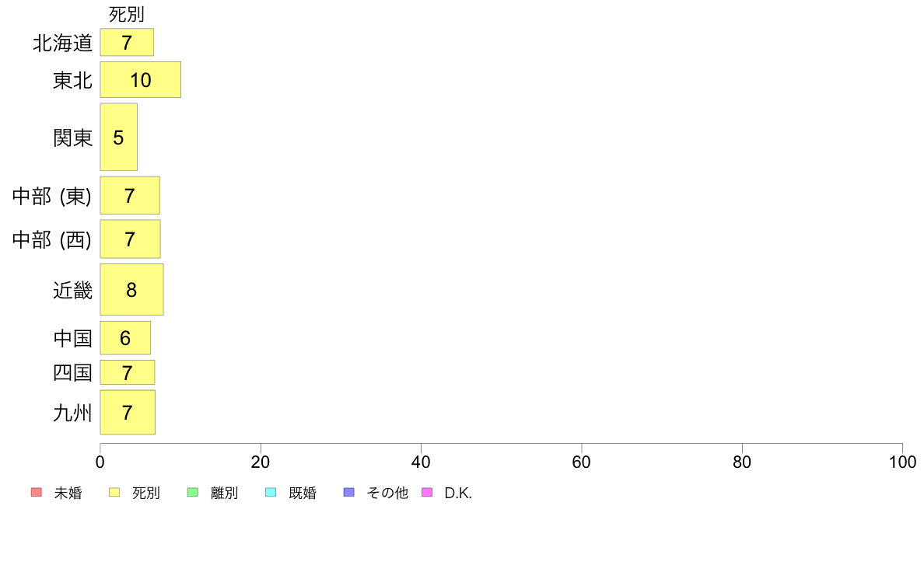The width and height of the screenshot is (924, 572).
Task: Click the blue その他 legend swatch
Action: (349, 492)
